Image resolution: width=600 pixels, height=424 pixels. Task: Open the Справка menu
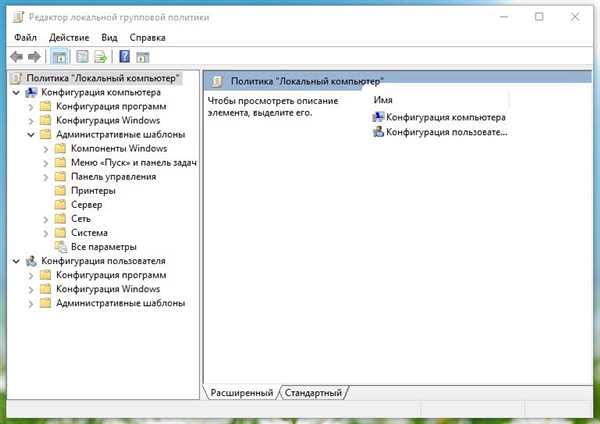click(147, 38)
